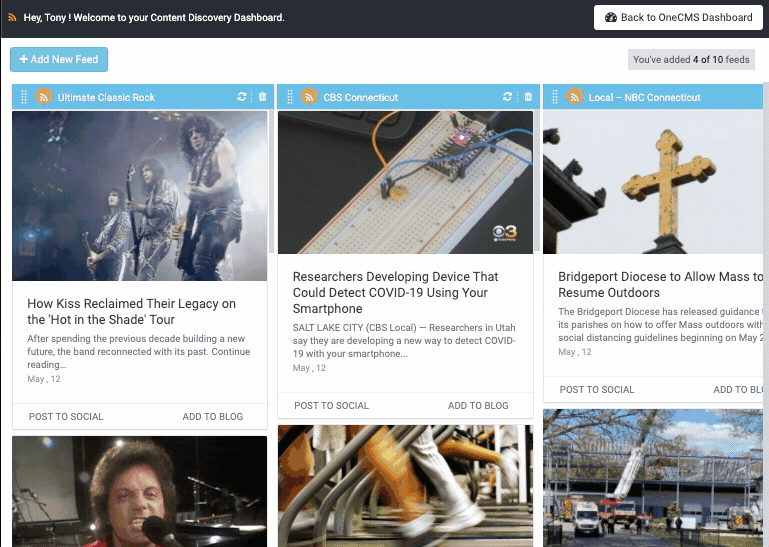
Task: Add the COVID-19 device article to blog
Action: 478,406
